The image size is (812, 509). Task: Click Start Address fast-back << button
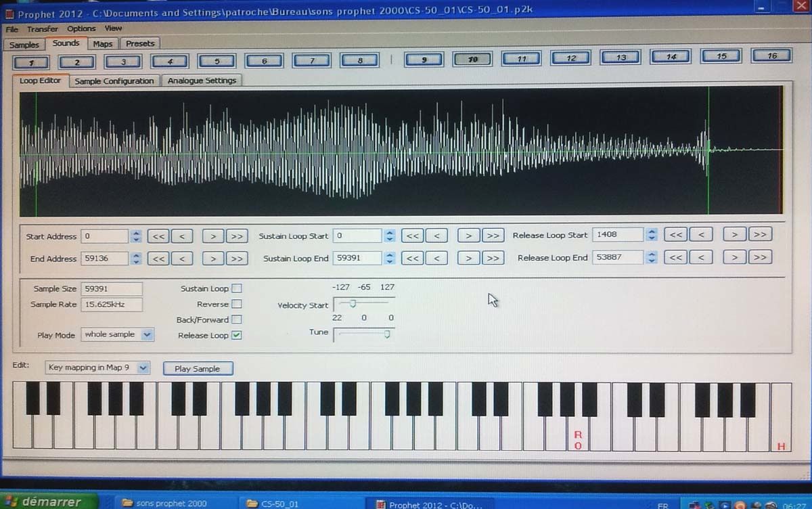pyautogui.click(x=158, y=236)
